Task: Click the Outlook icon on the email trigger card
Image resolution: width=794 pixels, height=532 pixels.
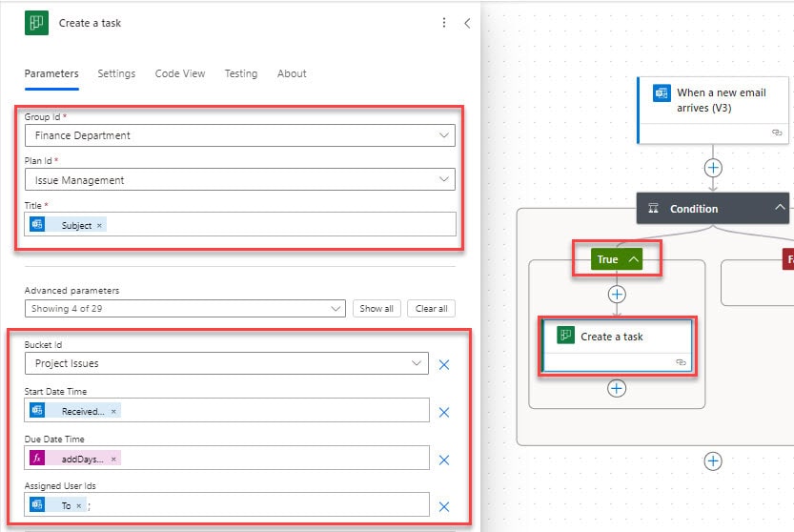Action: [x=662, y=93]
